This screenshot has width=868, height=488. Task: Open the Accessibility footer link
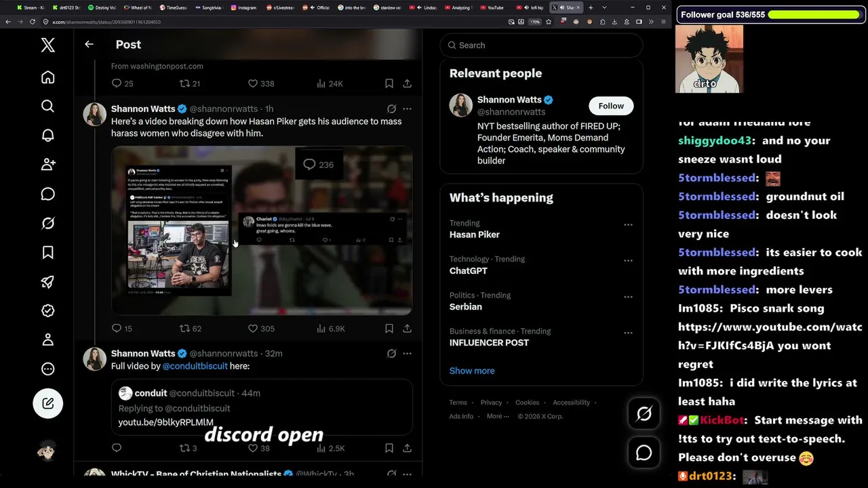tap(572, 403)
